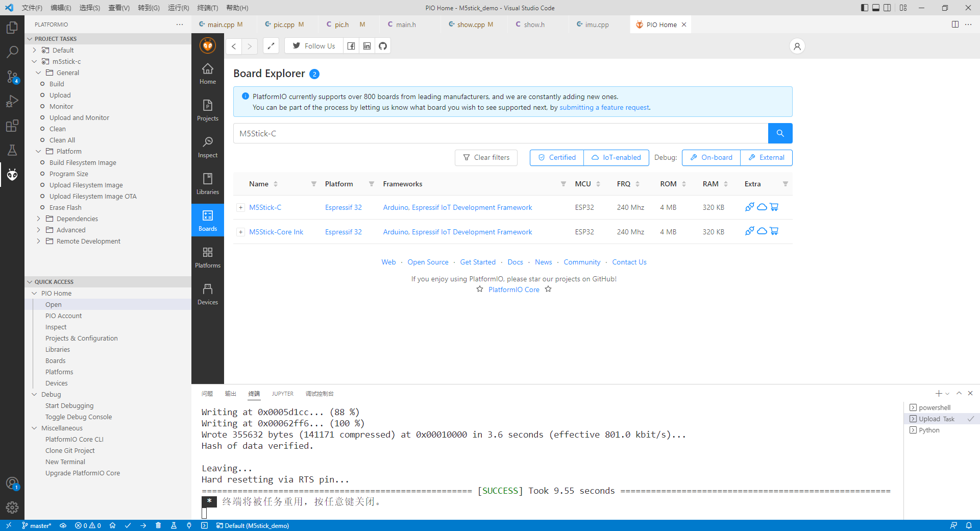This screenshot has width=980, height=531.
Task: Click the blue search button
Action: pyautogui.click(x=780, y=133)
